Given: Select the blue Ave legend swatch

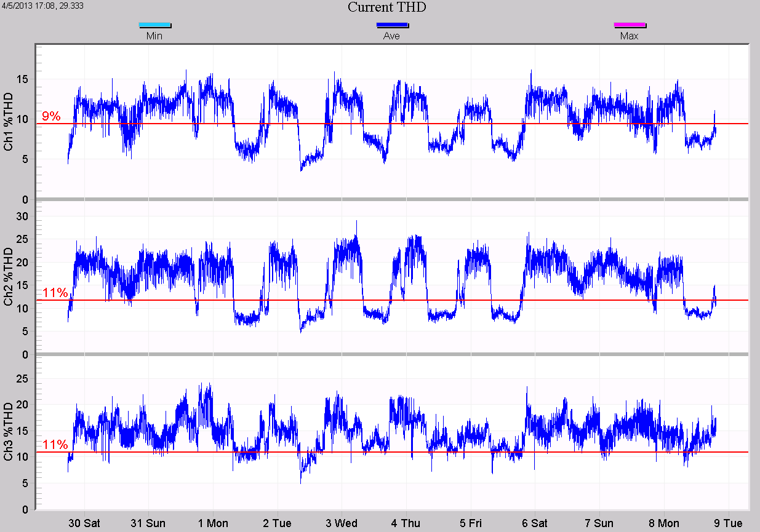Looking at the screenshot, I should click(x=392, y=25).
